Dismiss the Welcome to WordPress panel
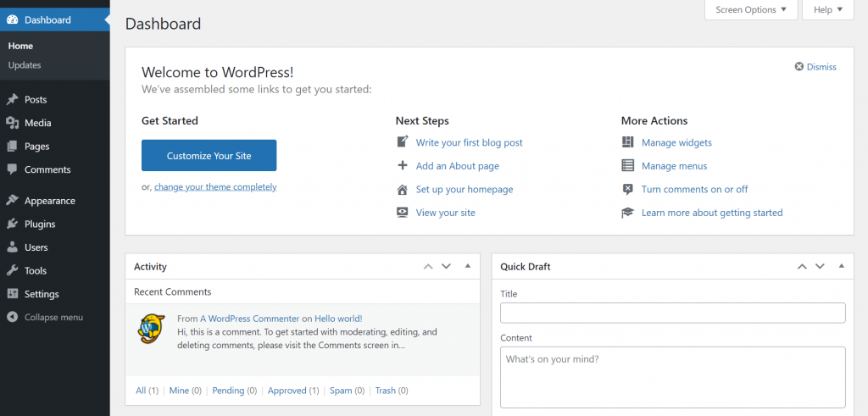 [815, 66]
